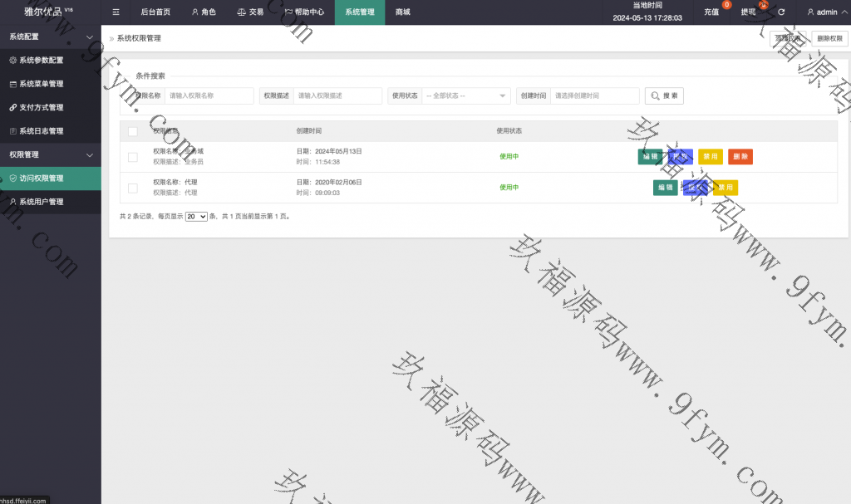Click the refresh icon in top bar
This screenshot has width=851, height=504.
pyautogui.click(x=781, y=12)
